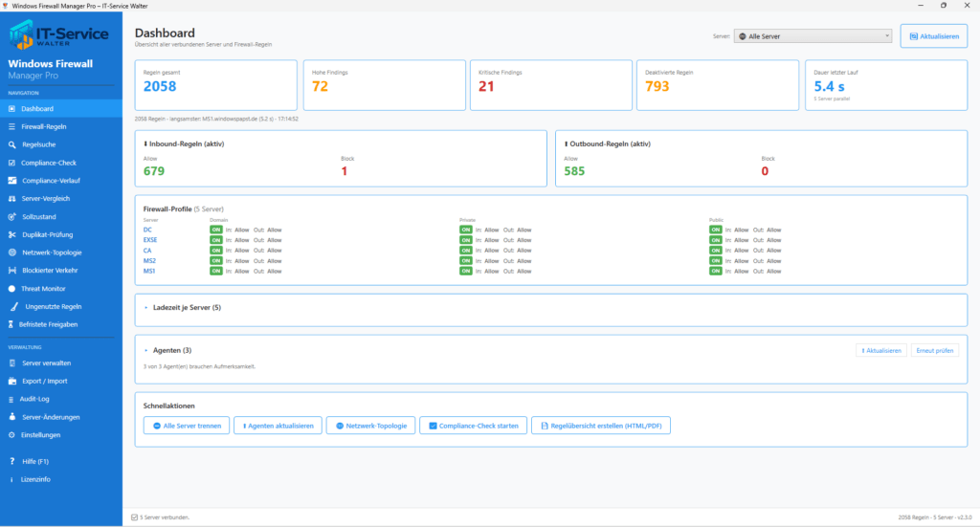Viewport: 980px width, 527px height.
Task: Click the Inbound Allow value 679
Action: point(154,171)
